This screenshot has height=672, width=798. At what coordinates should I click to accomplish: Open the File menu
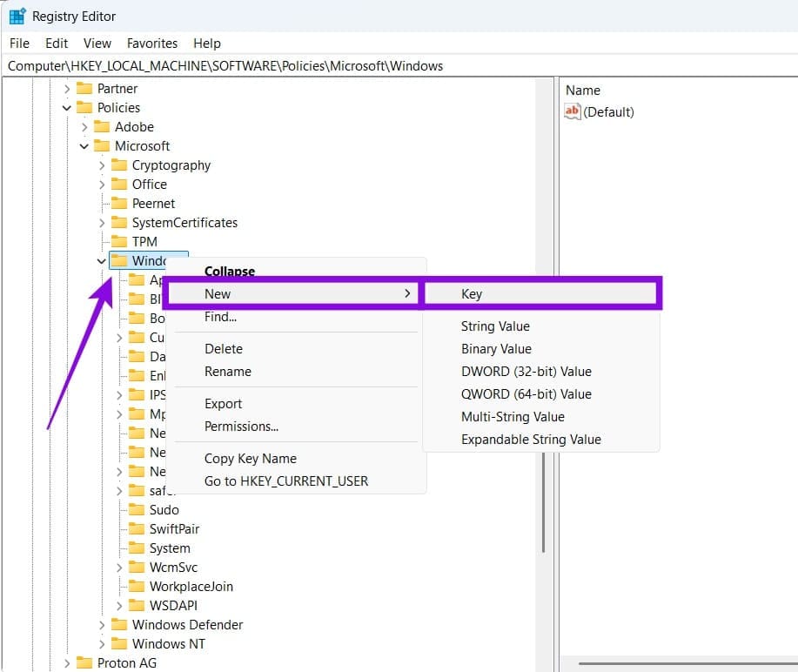coord(19,44)
